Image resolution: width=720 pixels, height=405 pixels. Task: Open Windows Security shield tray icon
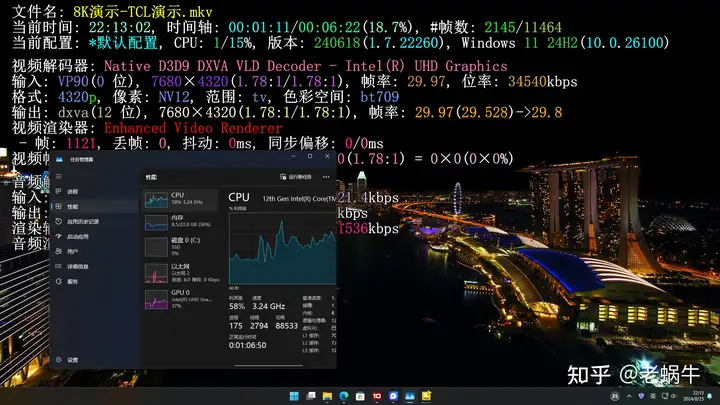(641, 396)
